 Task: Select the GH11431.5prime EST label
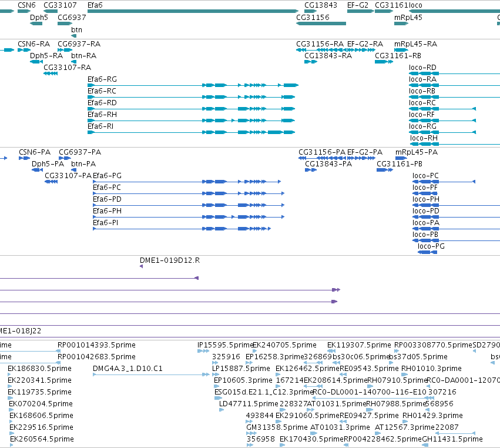click(452, 439)
